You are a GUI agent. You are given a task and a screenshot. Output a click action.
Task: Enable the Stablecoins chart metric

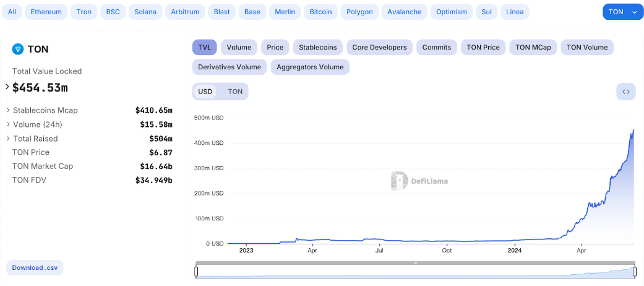(318, 47)
